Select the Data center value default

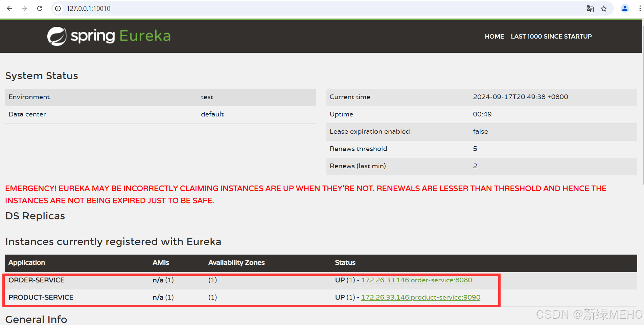tap(212, 114)
